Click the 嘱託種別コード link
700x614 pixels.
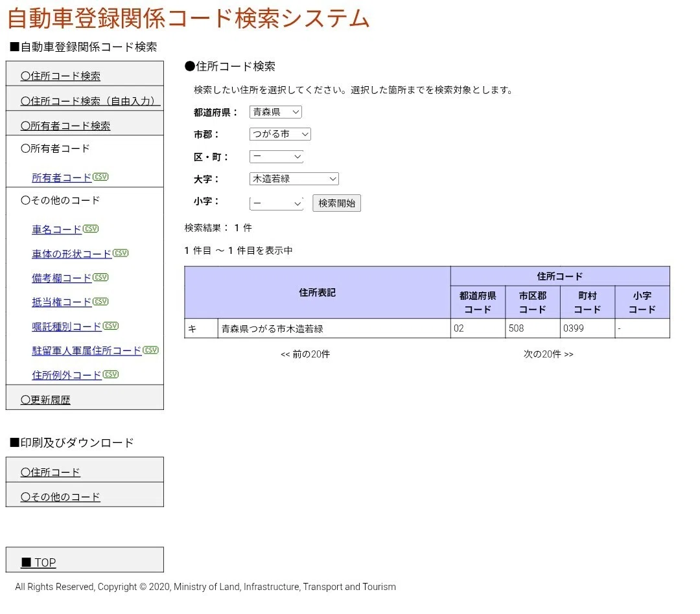pyautogui.click(x=67, y=326)
